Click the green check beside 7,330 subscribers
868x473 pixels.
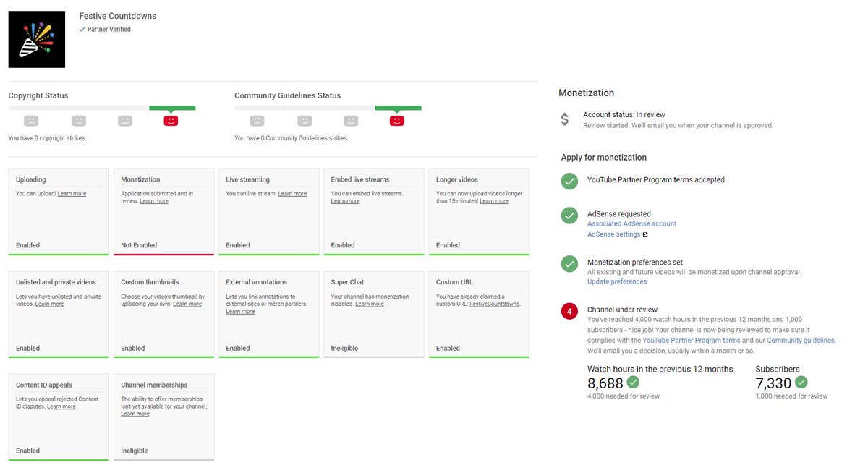click(801, 382)
